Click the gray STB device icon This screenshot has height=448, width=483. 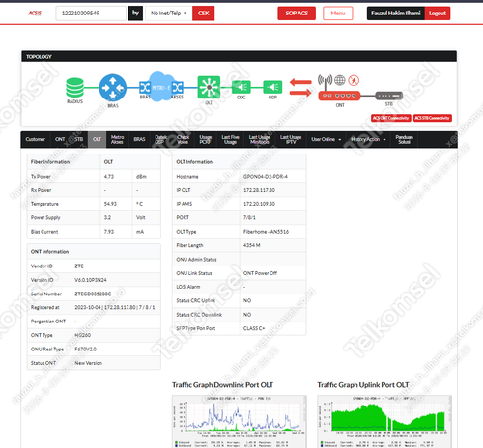pyautogui.click(x=389, y=96)
